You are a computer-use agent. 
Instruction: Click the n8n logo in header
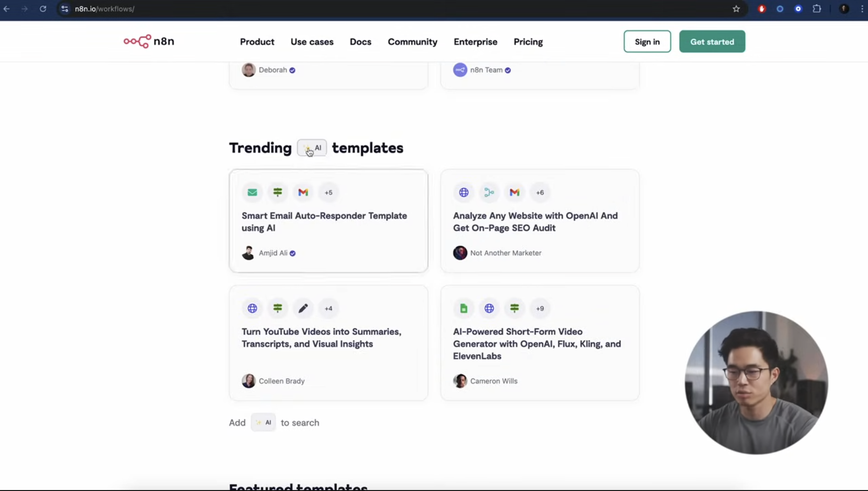click(149, 42)
